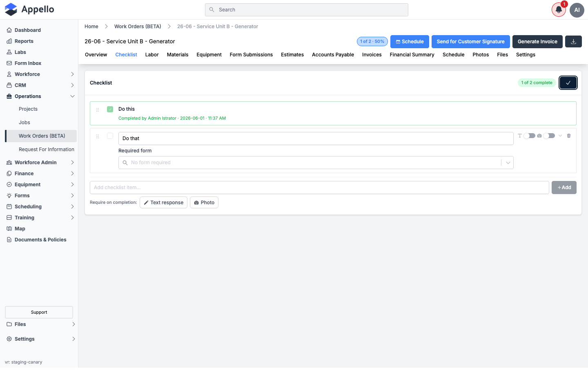Toggle photo requirement switch on 'Do that'
The height and width of the screenshot is (375, 588).
click(x=549, y=136)
